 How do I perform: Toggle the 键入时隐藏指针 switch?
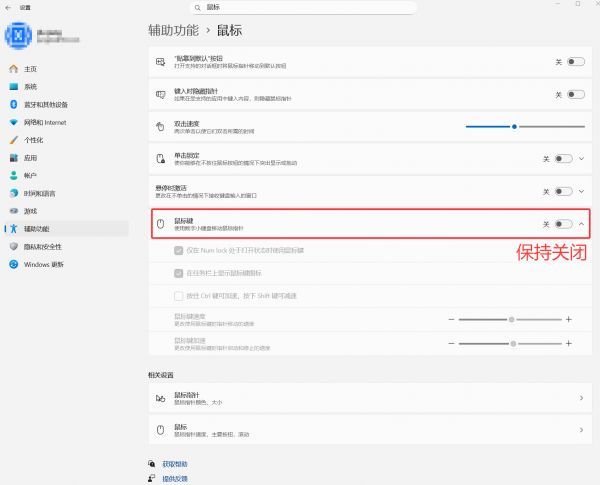pos(576,94)
